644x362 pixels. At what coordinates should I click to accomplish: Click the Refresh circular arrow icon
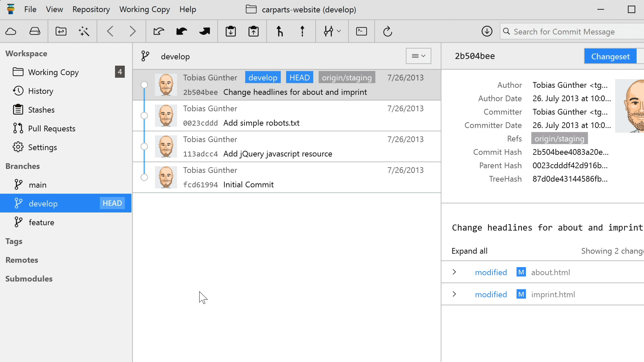[387, 32]
